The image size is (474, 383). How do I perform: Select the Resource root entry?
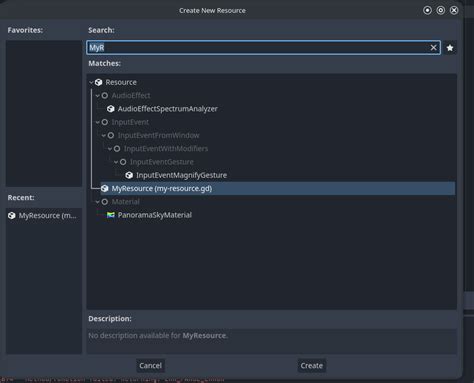point(121,82)
